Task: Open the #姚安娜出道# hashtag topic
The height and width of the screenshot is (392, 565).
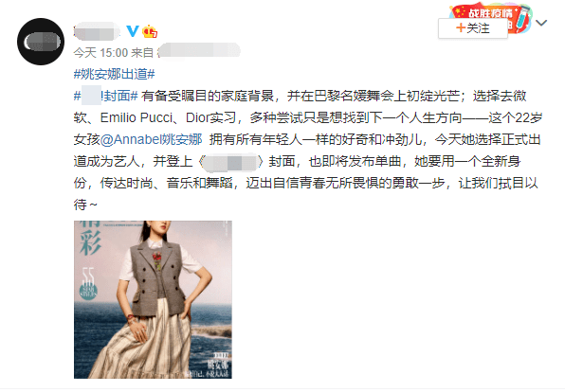Action: coord(114,74)
